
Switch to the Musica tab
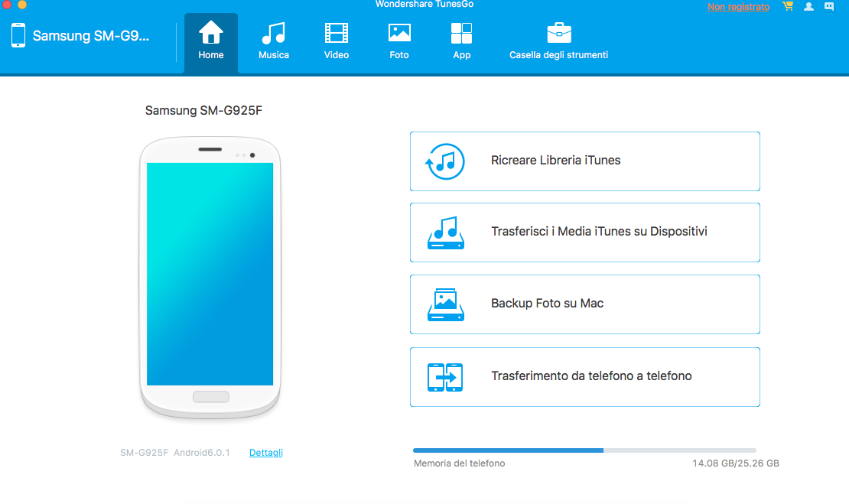[273, 43]
